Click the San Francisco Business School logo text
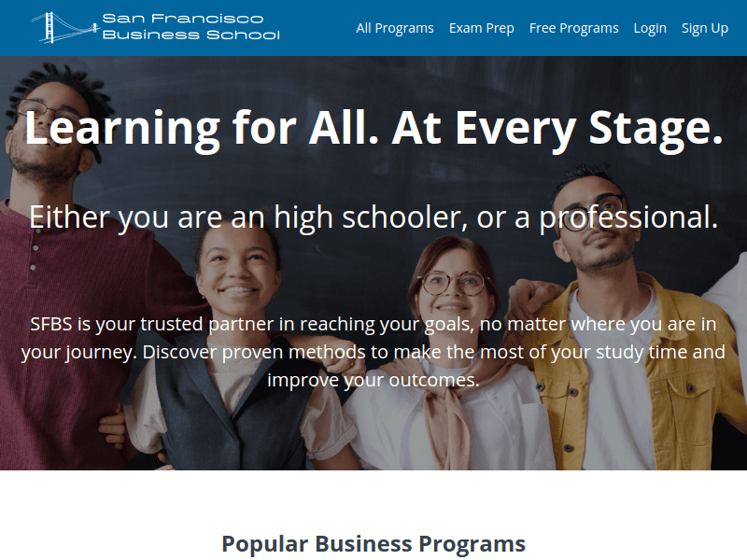This screenshot has width=747, height=560. 190,27
